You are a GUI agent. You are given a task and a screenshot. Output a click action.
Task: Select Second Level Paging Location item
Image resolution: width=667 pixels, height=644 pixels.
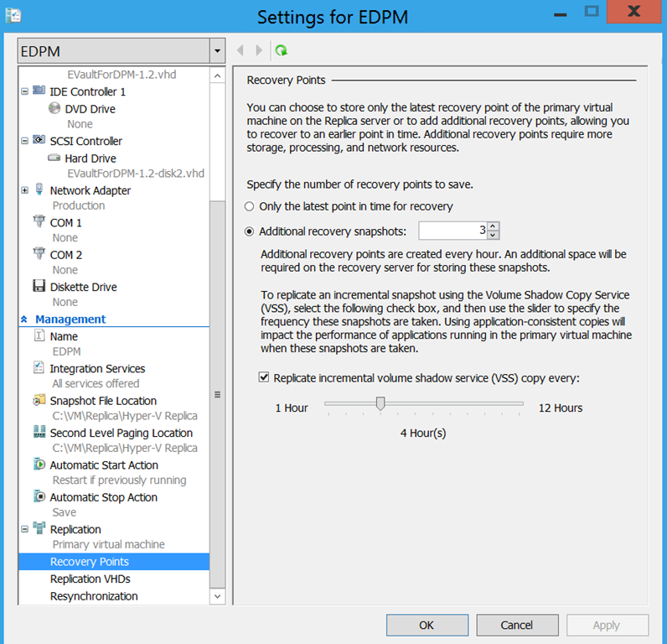(x=122, y=433)
